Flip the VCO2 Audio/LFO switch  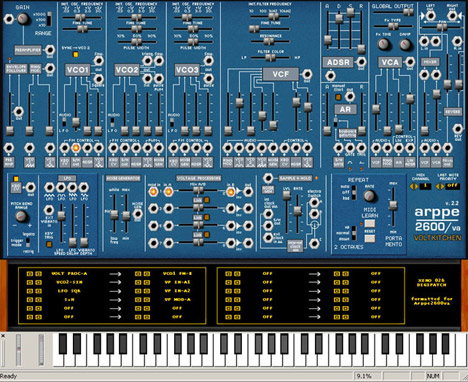(x=113, y=121)
